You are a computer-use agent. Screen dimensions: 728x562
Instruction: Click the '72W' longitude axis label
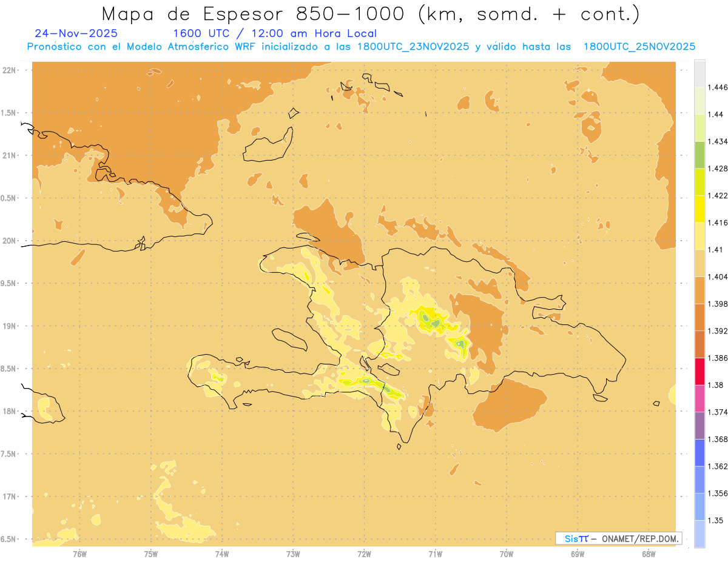(364, 554)
